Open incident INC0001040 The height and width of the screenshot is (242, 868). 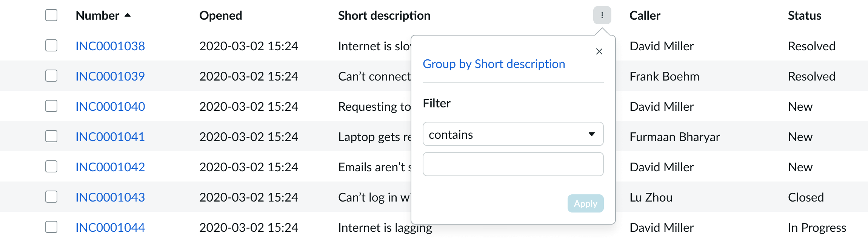(110, 106)
